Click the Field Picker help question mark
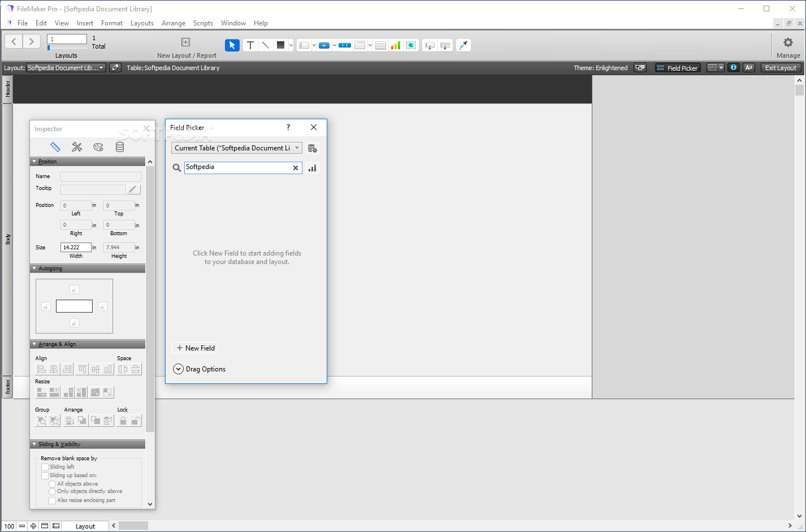This screenshot has width=806, height=532. [288, 127]
